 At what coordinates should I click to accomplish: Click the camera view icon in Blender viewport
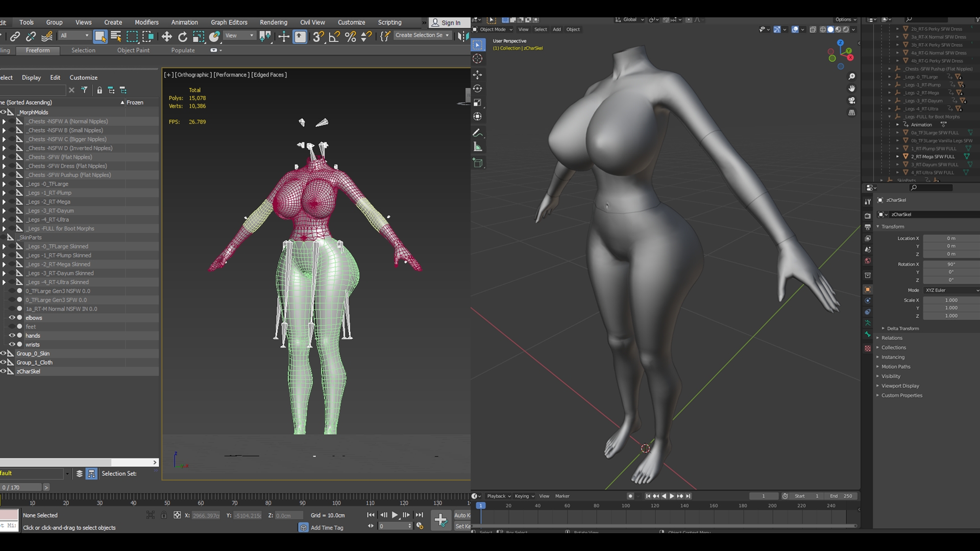[852, 101]
